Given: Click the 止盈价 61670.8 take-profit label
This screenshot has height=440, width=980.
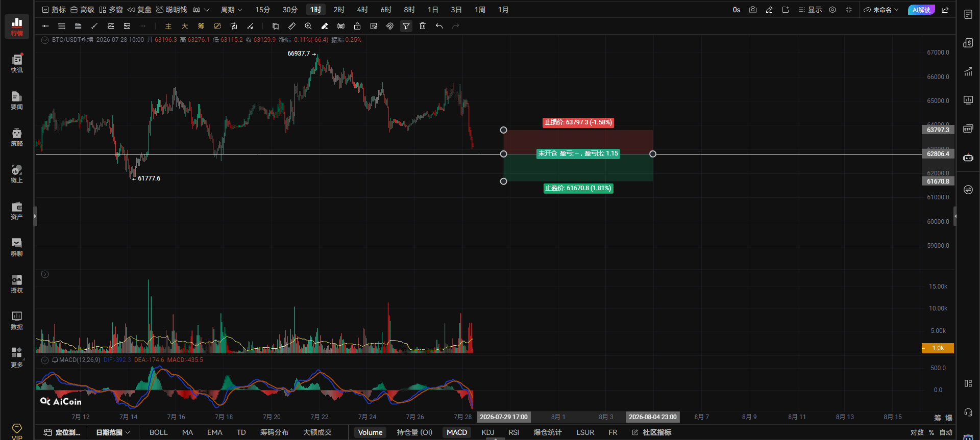Looking at the screenshot, I should click(578, 188).
